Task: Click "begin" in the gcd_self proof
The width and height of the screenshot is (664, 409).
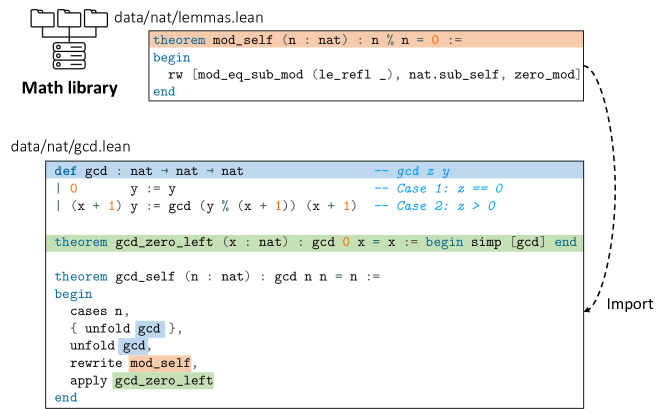Action: (73, 294)
